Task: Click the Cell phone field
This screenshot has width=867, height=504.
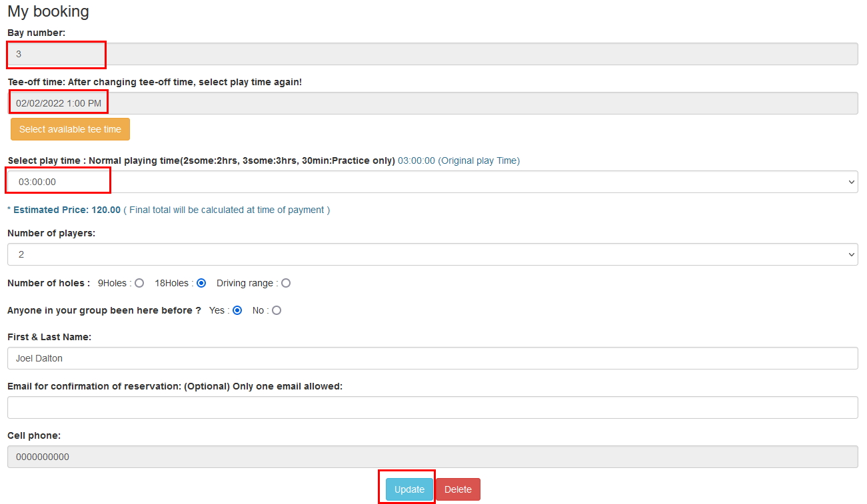Action: (432, 457)
